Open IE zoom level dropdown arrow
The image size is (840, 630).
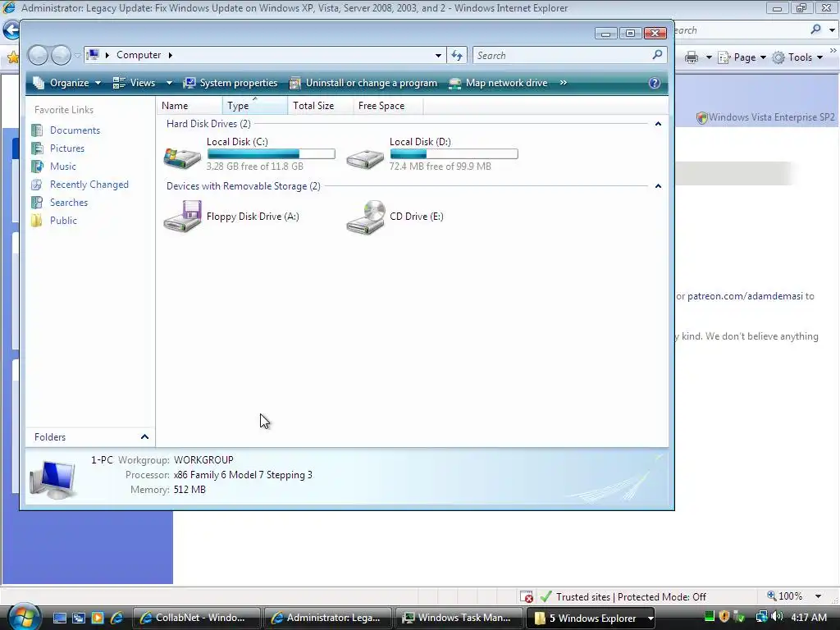[x=818, y=596]
